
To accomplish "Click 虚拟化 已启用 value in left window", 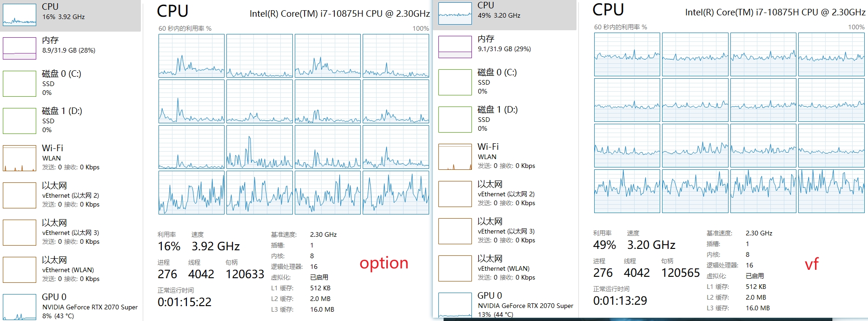I will tap(319, 277).
